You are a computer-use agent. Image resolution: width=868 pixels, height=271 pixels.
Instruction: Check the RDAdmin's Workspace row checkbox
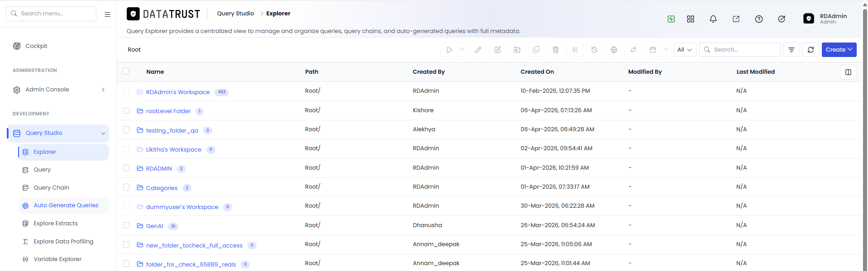[126, 91]
